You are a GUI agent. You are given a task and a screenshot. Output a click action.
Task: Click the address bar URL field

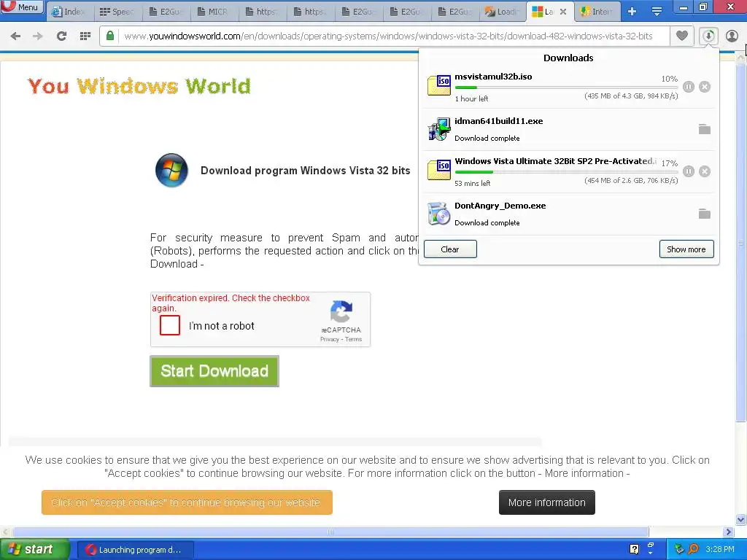[x=388, y=36]
